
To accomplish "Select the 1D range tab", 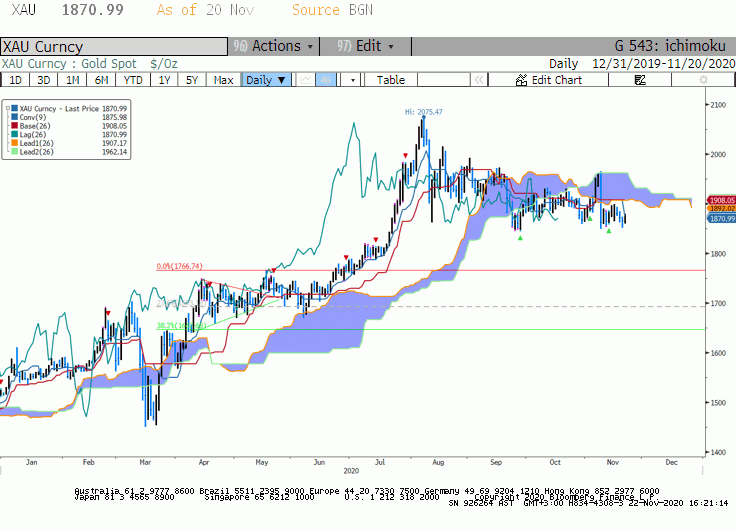I will tap(15, 80).
